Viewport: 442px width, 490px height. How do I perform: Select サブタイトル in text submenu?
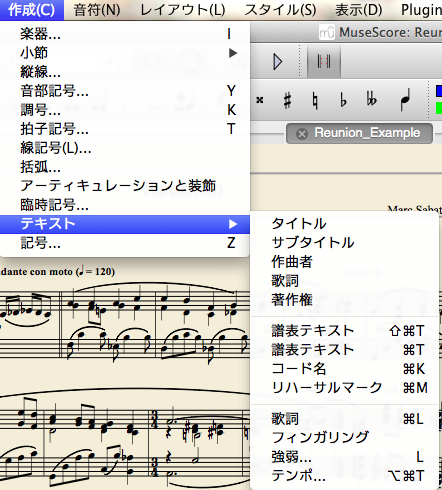[x=345, y=243]
